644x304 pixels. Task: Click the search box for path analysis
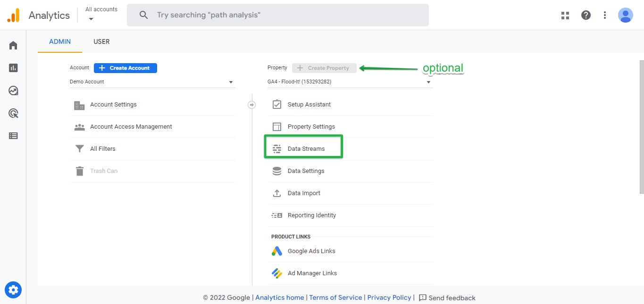[278, 15]
